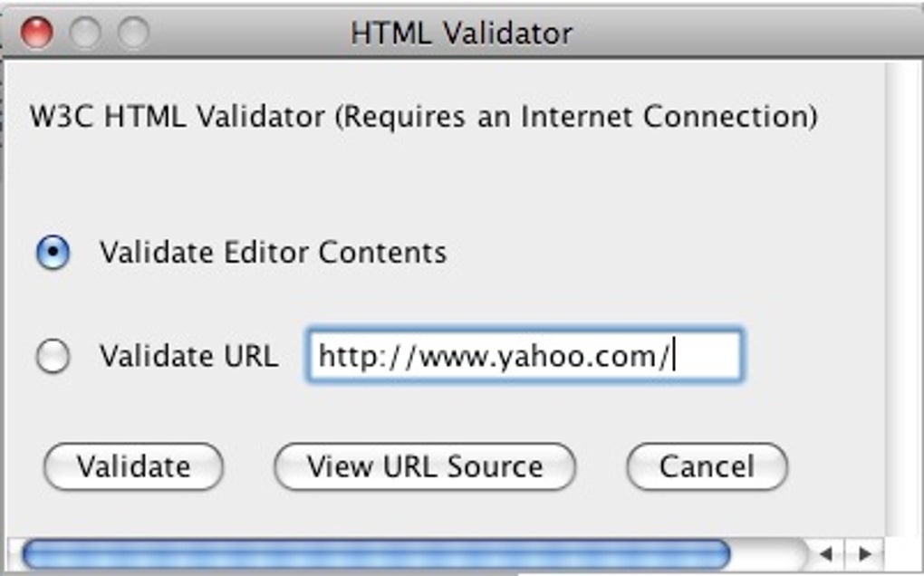The height and width of the screenshot is (576, 924).
Task: Open View URL Source
Action: [x=425, y=466]
